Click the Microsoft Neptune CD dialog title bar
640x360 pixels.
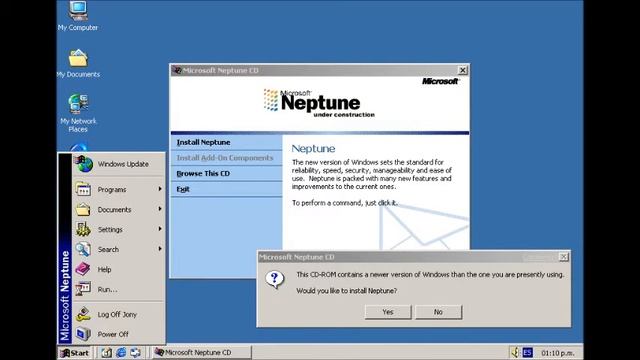click(413, 257)
